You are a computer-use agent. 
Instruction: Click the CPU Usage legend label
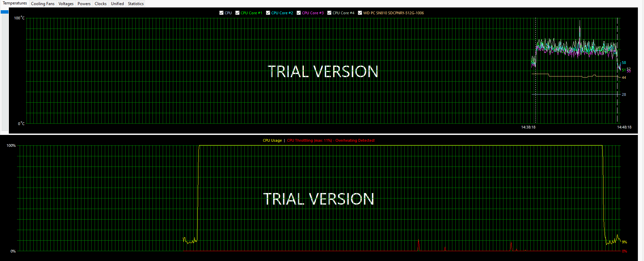pyautogui.click(x=272, y=140)
